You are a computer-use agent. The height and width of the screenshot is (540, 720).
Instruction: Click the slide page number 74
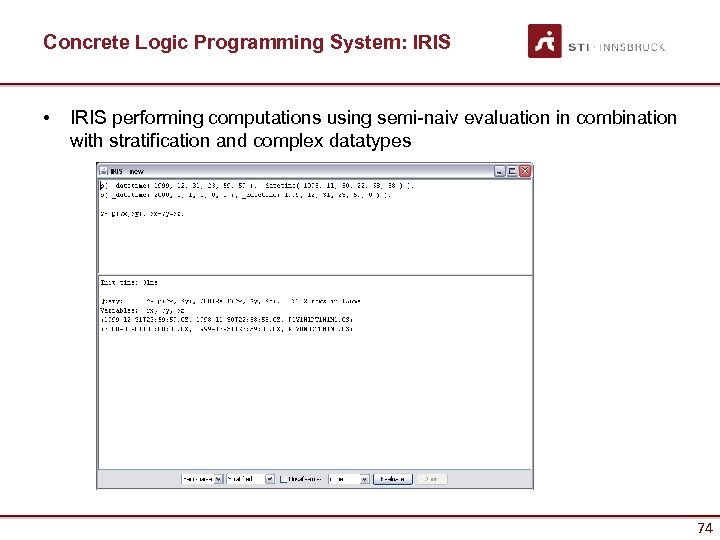[705, 528]
